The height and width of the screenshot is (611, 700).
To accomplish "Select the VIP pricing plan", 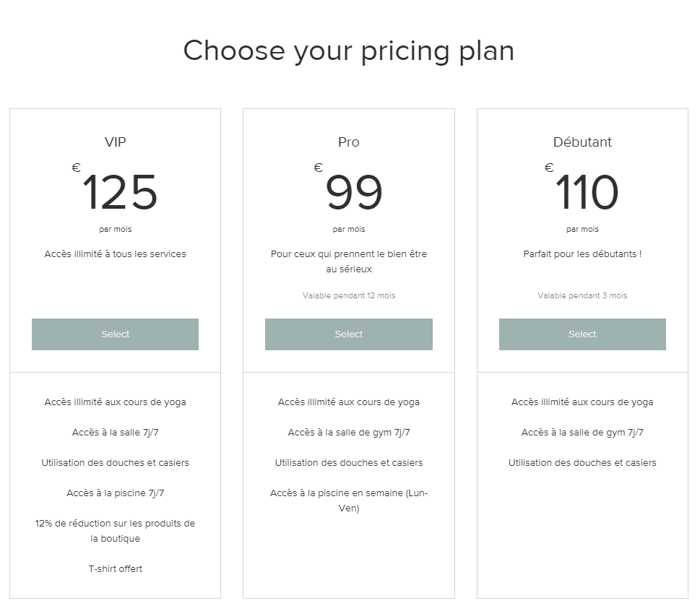I will tap(115, 334).
